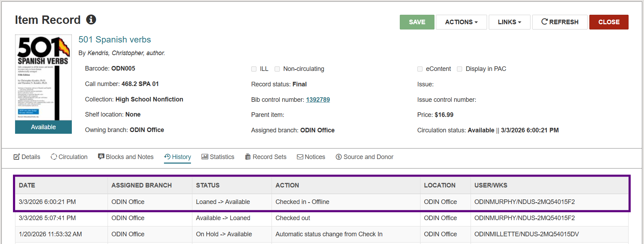The width and height of the screenshot is (644, 244).
Task: Click the green Save button
Action: (x=417, y=22)
